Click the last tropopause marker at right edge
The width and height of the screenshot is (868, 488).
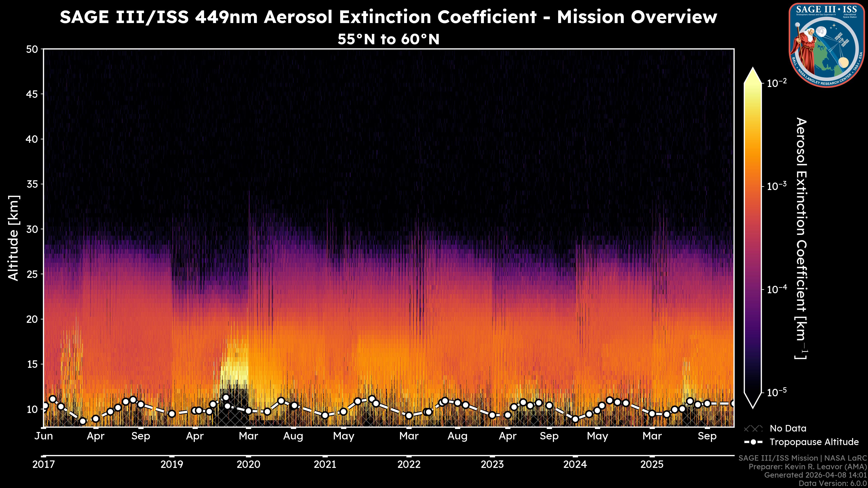pos(733,404)
